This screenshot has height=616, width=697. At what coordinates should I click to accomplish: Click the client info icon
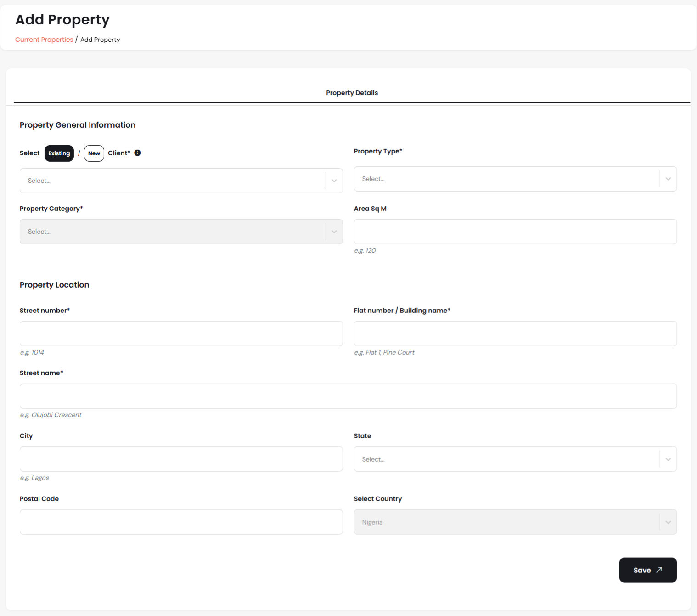pyautogui.click(x=137, y=153)
